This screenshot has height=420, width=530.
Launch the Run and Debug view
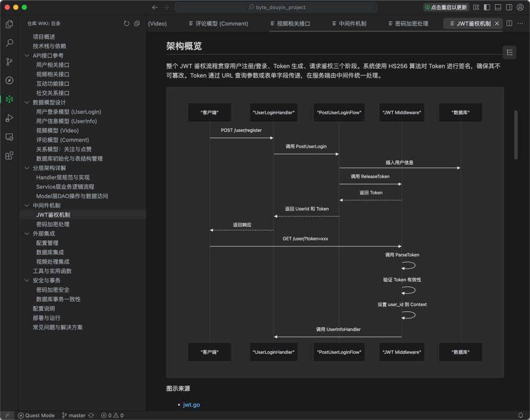8,118
